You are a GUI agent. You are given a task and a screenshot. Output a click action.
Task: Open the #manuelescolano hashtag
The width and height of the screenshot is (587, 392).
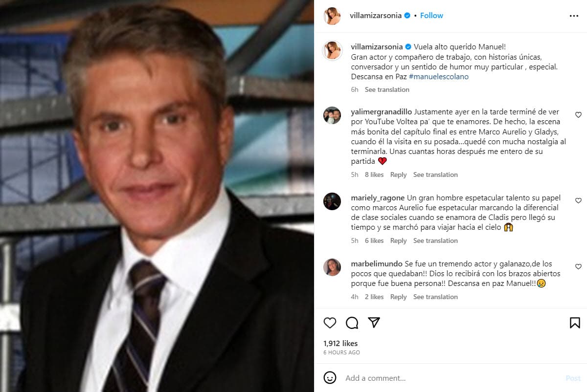point(439,77)
